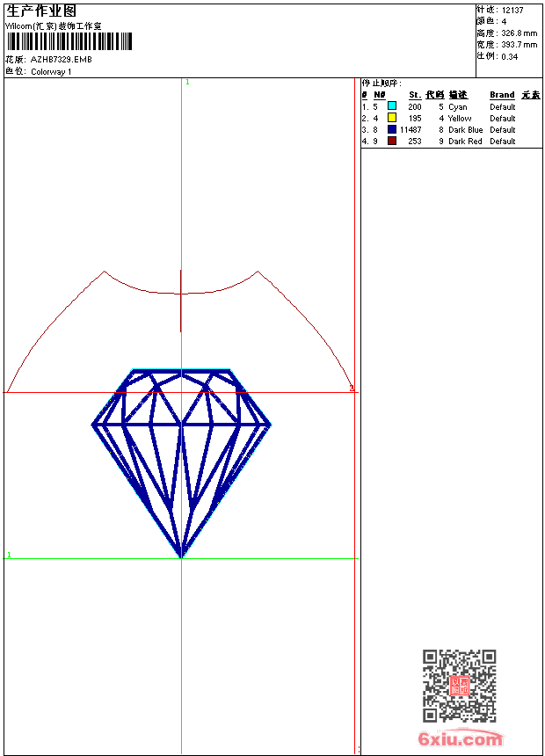The height and width of the screenshot is (756, 545).
Task: Click the QR code image
Action: [459, 686]
